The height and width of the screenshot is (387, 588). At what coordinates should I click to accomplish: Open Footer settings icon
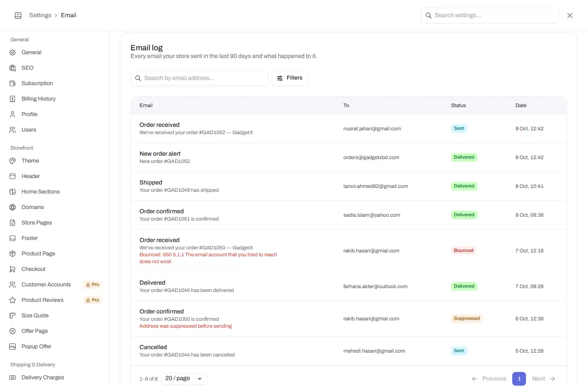12,238
